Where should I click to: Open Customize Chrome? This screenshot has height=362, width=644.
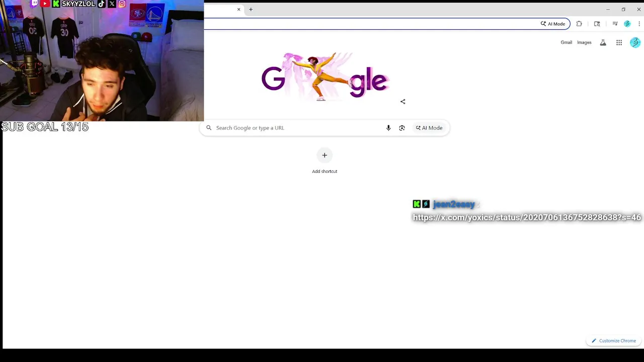pos(614,341)
